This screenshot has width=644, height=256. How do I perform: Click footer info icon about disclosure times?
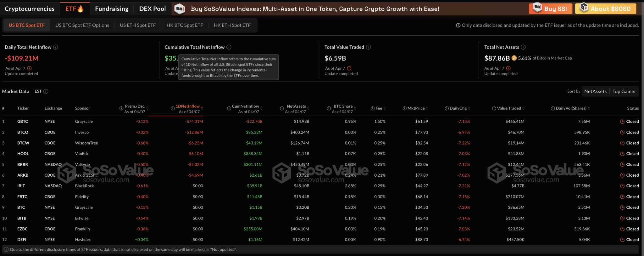point(6,249)
